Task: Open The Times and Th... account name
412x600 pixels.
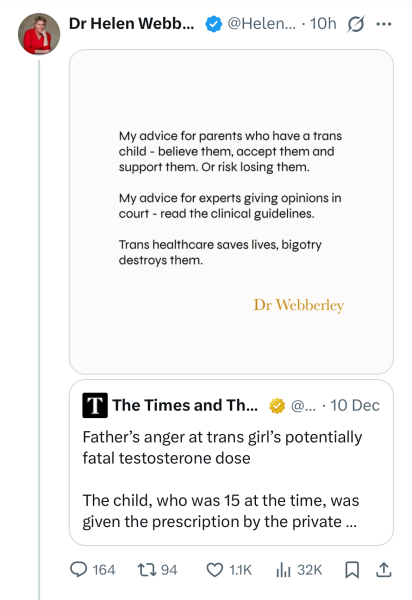Action: tap(185, 405)
